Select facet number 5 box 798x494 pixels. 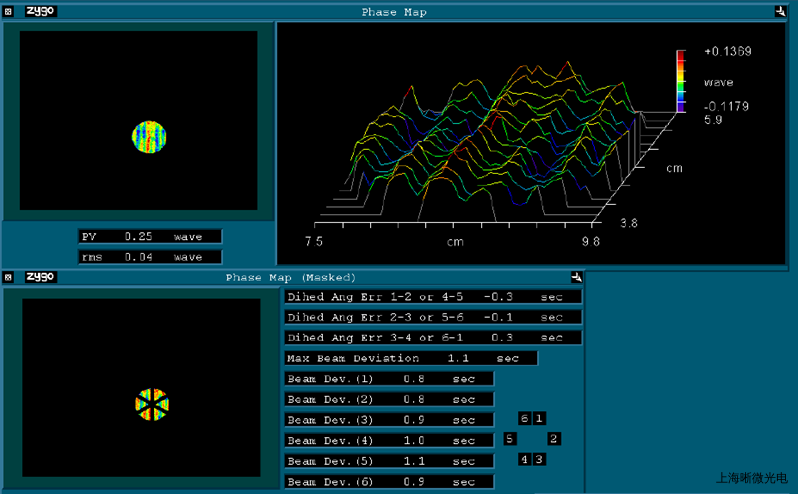pyautogui.click(x=509, y=438)
